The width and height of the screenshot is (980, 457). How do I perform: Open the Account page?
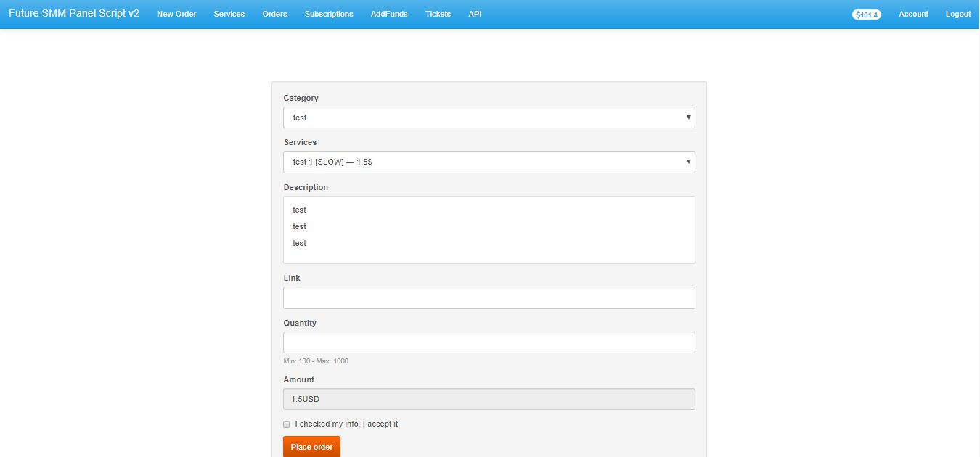913,14
